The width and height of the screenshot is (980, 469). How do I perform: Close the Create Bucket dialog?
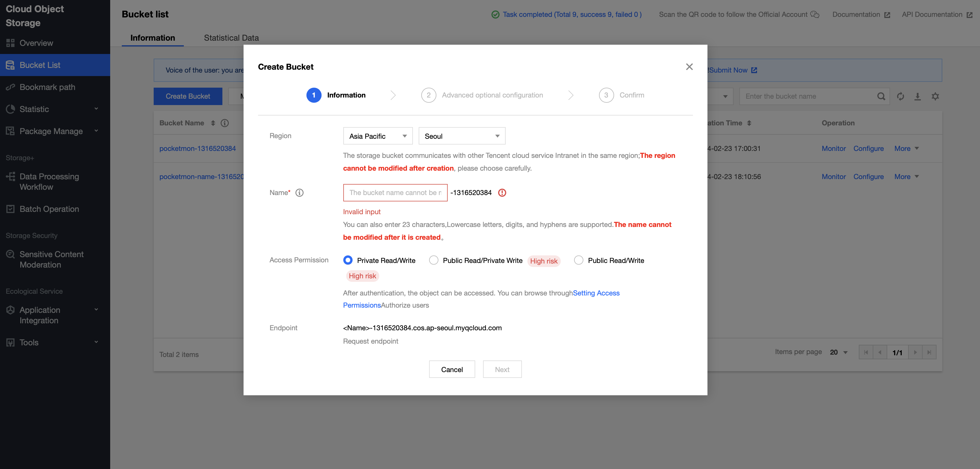point(689,67)
